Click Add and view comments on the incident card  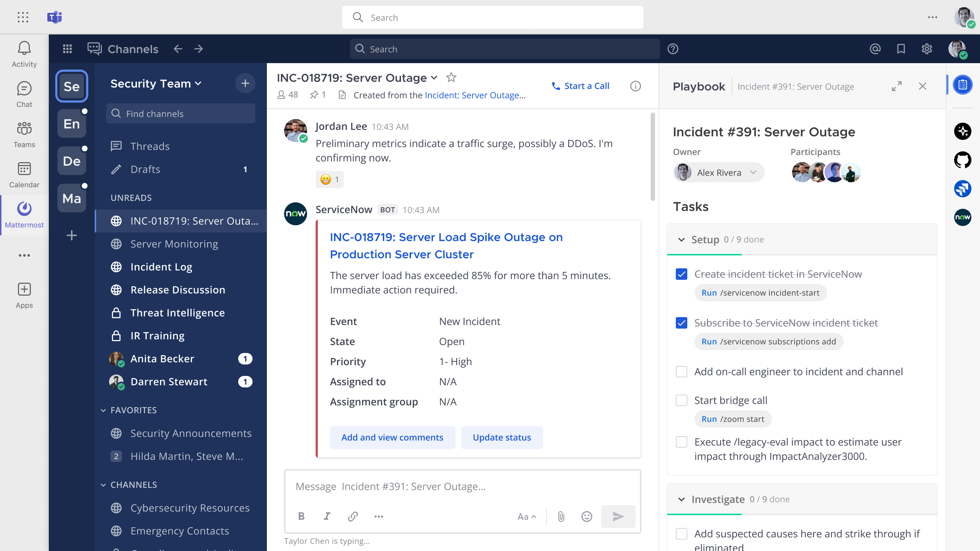point(392,438)
